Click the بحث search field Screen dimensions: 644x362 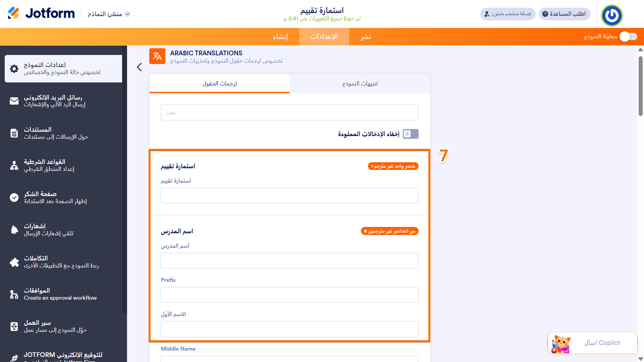click(289, 112)
